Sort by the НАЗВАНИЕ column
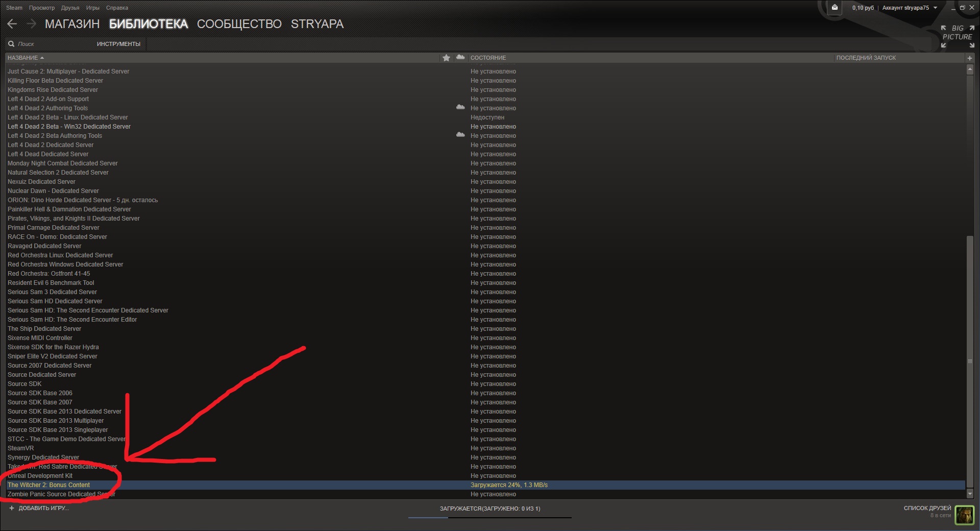This screenshot has height=531, width=980. coord(26,58)
